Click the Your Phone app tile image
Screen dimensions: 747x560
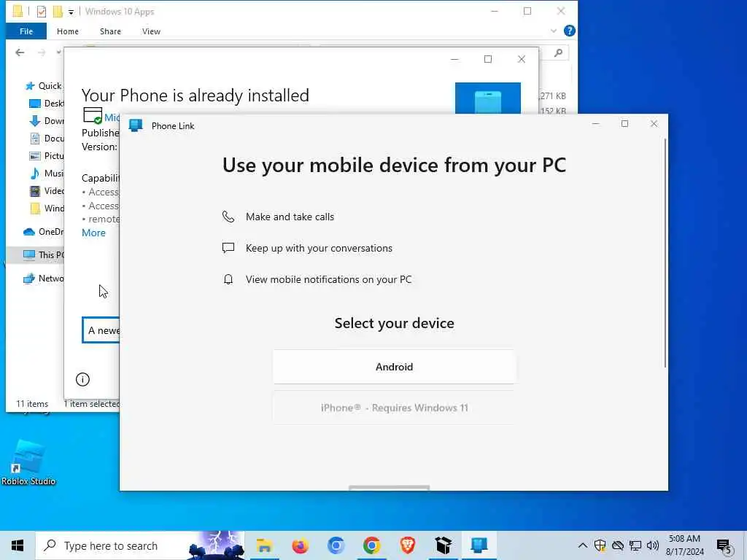pos(488,98)
